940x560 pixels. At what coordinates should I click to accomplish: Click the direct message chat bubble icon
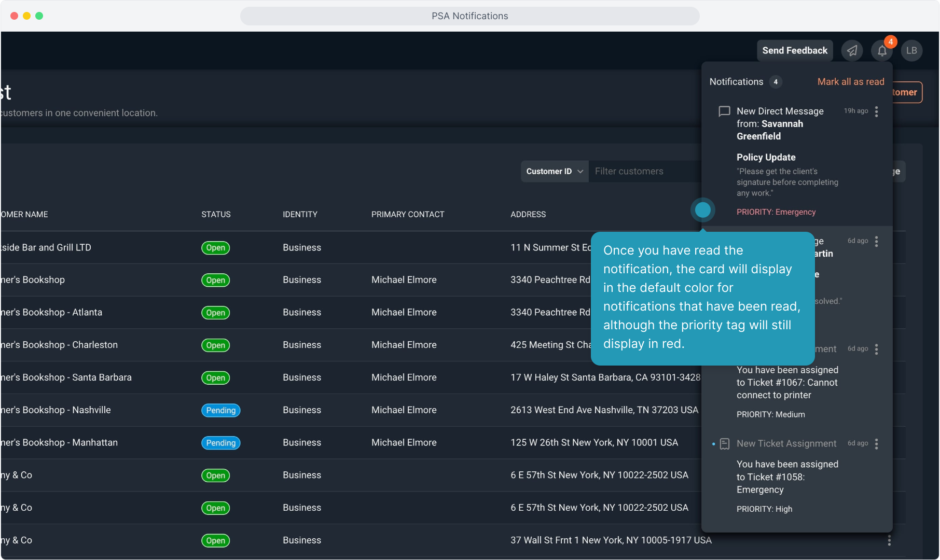click(x=724, y=111)
